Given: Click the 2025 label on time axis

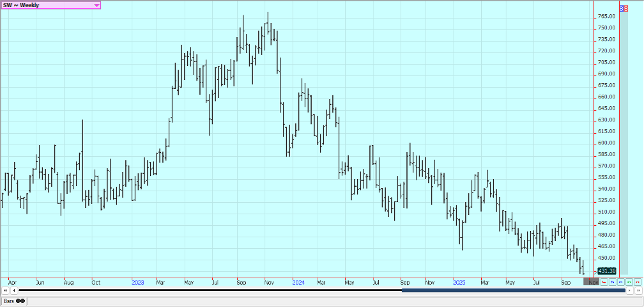Looking at the screenshot, I should (x=459, y=282).
